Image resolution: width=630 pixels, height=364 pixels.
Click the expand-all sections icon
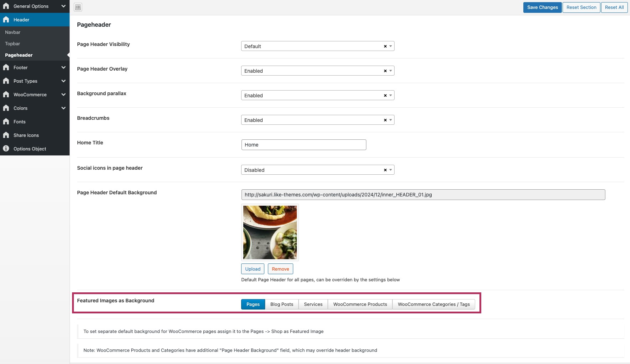point(78,7)
